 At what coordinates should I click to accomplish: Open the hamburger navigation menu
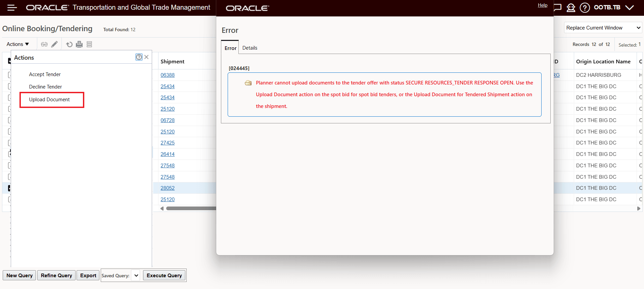12,7
